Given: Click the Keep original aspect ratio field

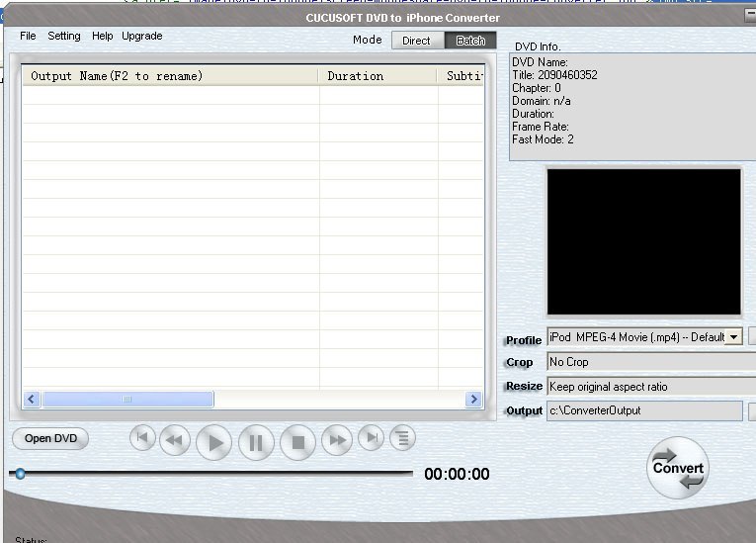Looking at the screenshot, I should point(651,387).
